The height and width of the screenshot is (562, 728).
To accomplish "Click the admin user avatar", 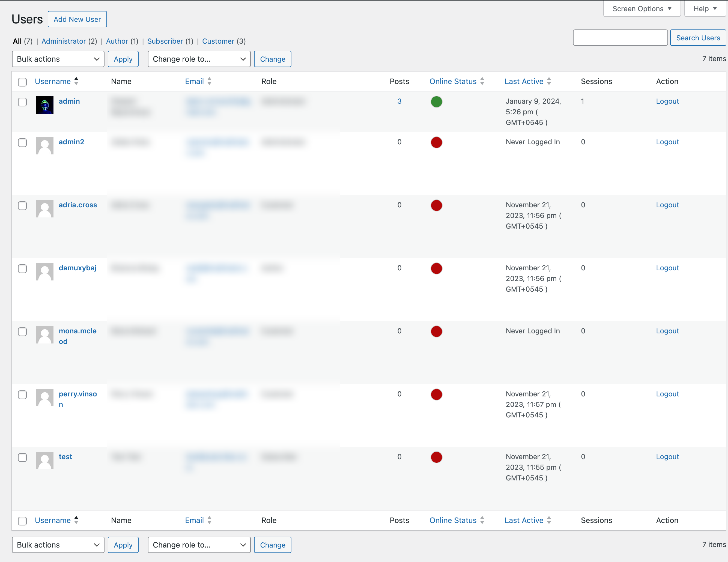I will [x=45, y=105].
